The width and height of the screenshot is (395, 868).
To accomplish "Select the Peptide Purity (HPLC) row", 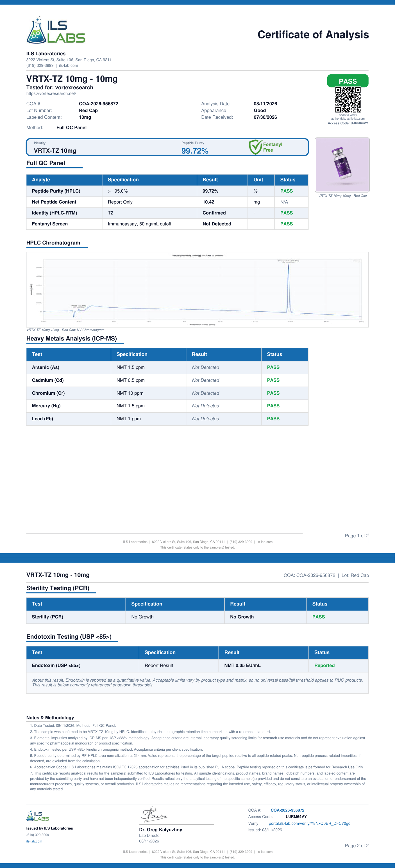I will coord(167,191).
